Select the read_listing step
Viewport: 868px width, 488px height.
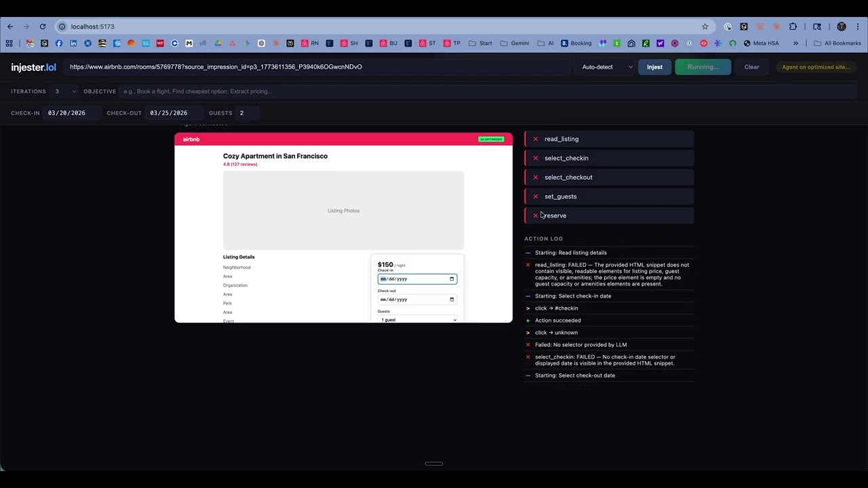point(609,139)
